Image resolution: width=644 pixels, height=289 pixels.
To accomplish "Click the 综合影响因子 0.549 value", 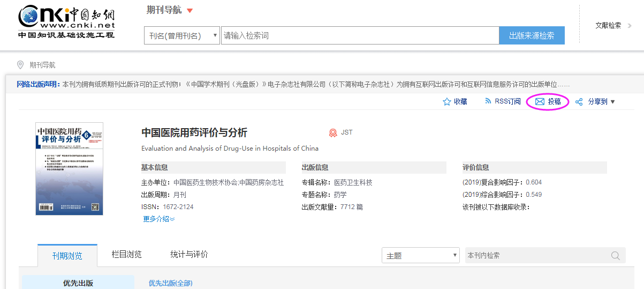I will (x=534, y=195).
